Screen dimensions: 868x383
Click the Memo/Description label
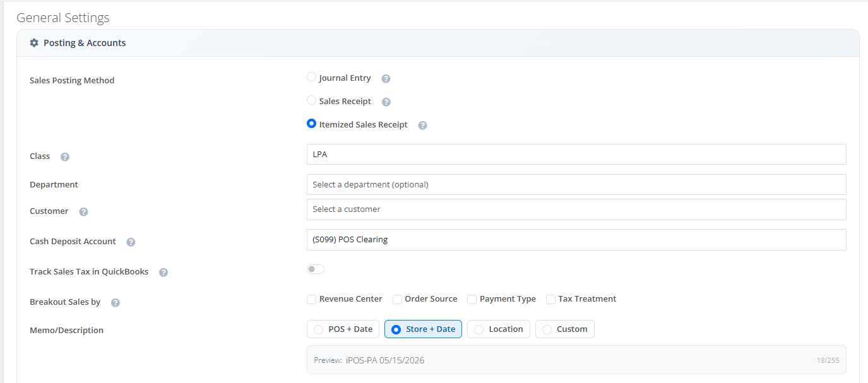66,331
